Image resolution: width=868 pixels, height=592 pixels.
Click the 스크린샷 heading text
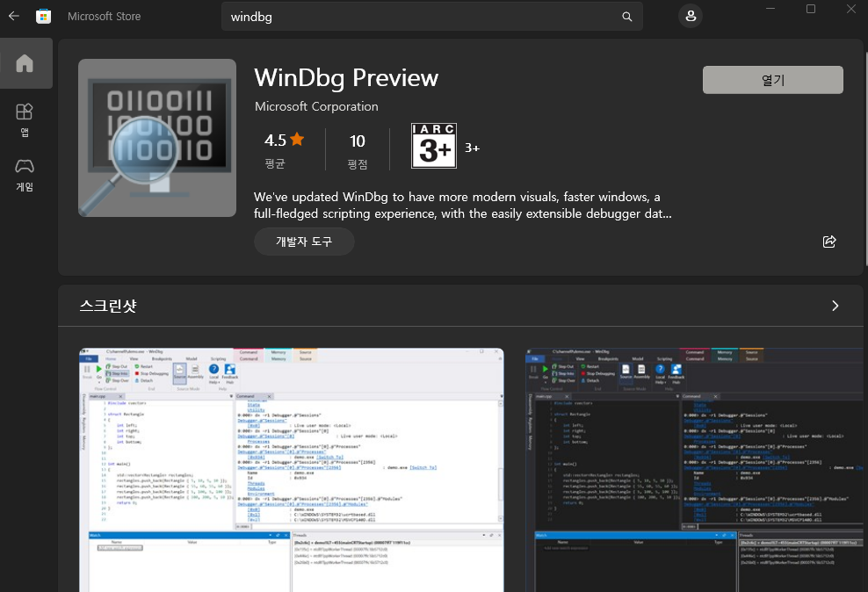click(x=108, y=306)
